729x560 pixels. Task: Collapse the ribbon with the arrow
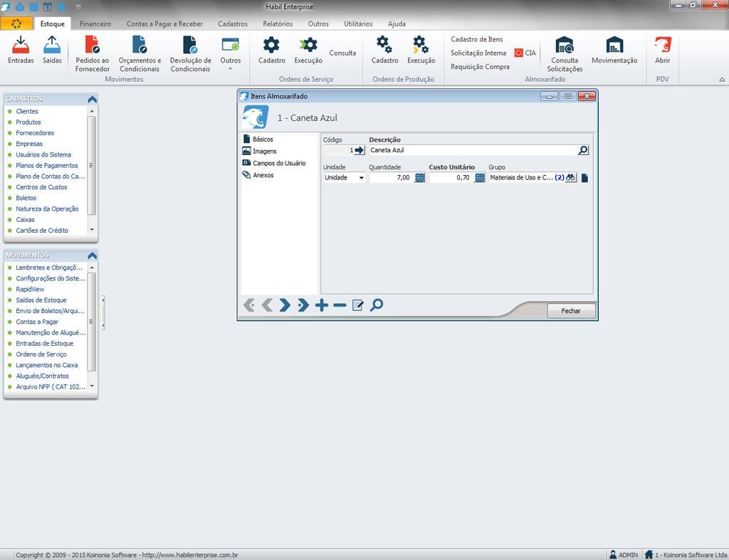tap(722, 80)
